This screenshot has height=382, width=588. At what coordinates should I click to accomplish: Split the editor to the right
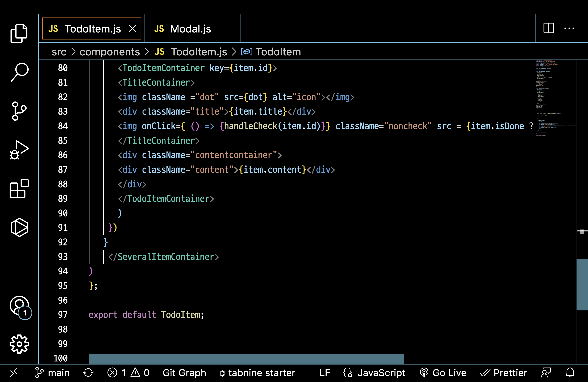549,28
